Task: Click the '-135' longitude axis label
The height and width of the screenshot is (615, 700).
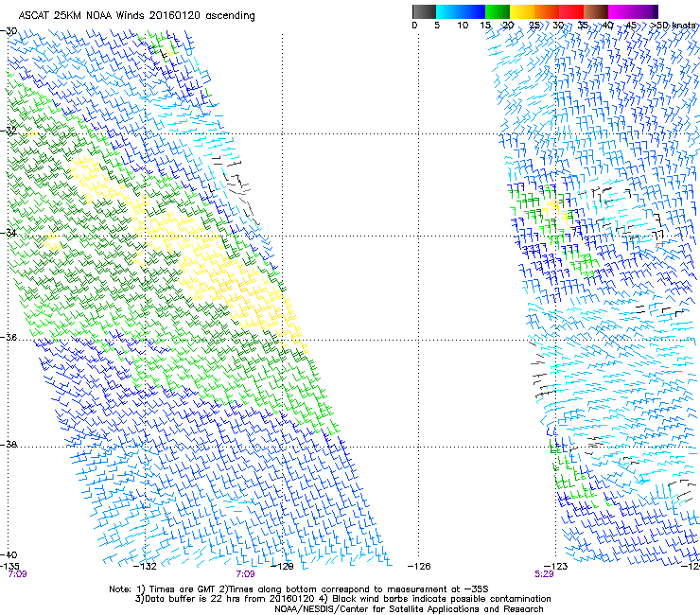Action: click(x=9, y=567)
